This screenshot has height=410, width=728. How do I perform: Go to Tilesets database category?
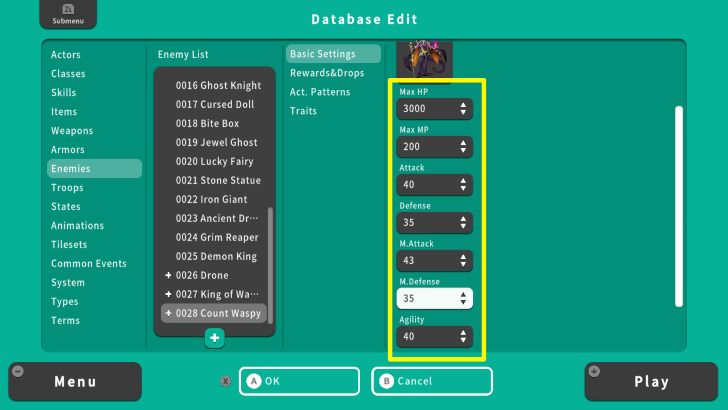(69, 245)
